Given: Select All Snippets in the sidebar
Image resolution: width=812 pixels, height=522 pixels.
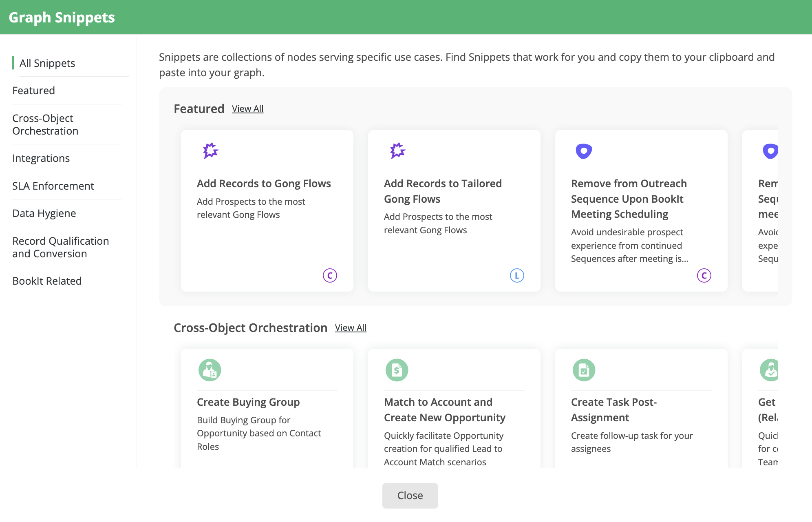Looking at the screenshot, I should (x=47, y=63).
